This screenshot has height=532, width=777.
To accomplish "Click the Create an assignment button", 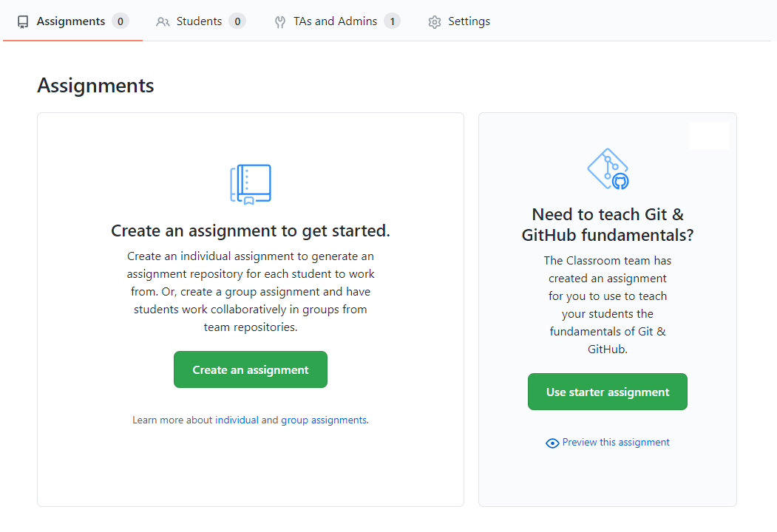I will click(250, 369).
